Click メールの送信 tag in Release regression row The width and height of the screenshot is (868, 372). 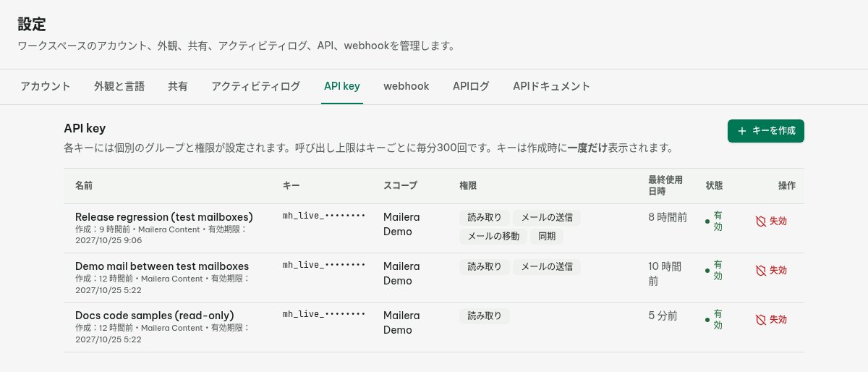(x=547, y=217)
